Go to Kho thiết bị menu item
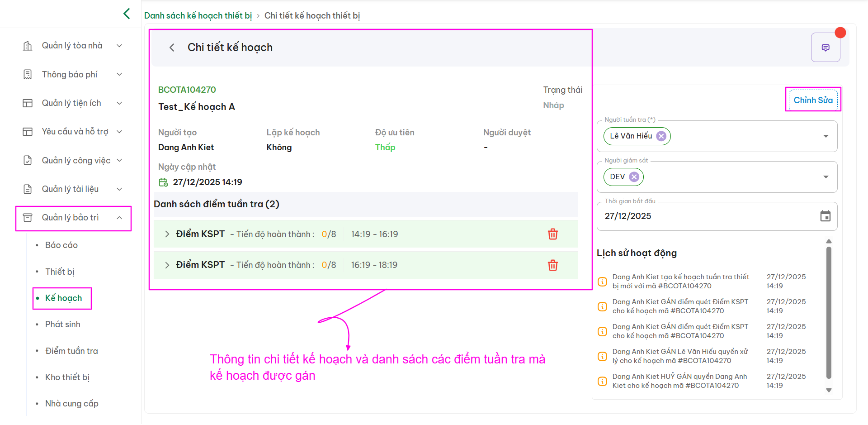Screen dimensions: 868x425 coord(67,377)
